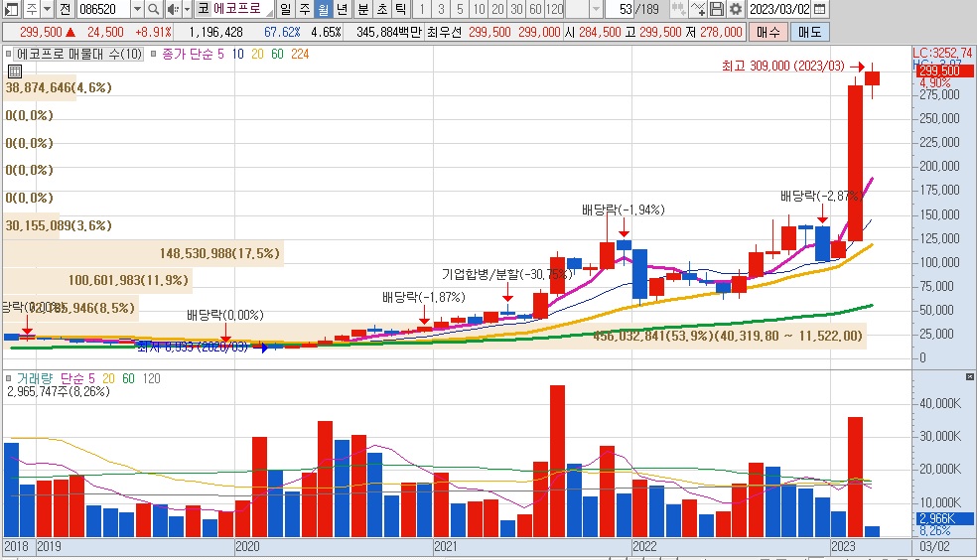Choose period button 1
The image size is (977, 560).
click(422, 9)
